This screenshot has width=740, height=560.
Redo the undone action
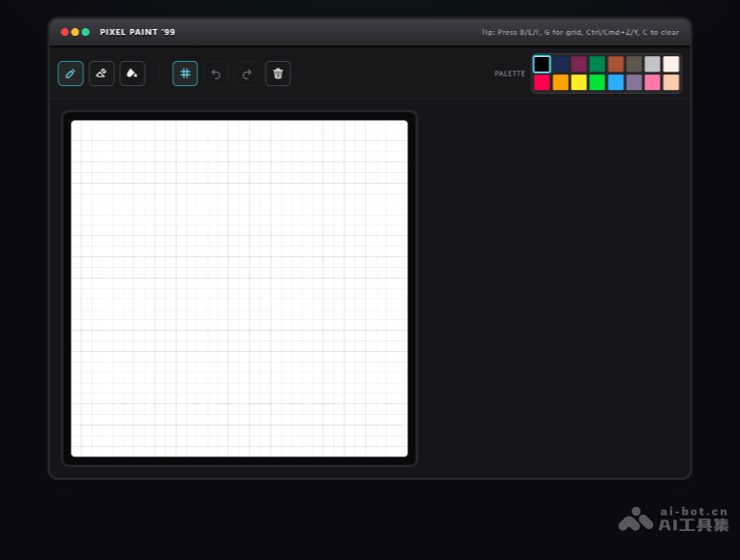point(247,74)
